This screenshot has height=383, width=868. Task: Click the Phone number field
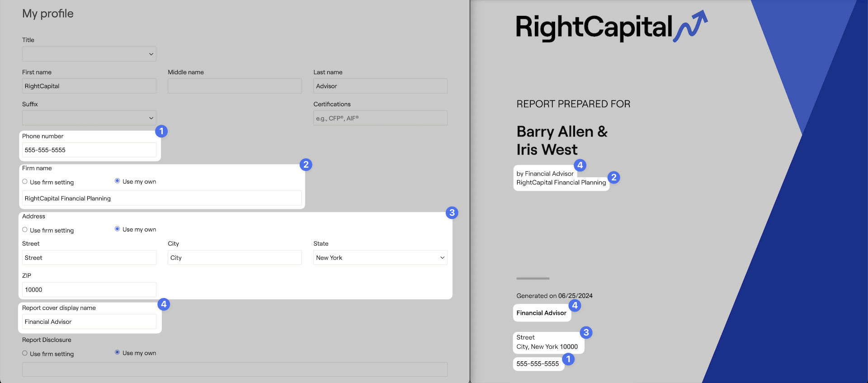89,150
